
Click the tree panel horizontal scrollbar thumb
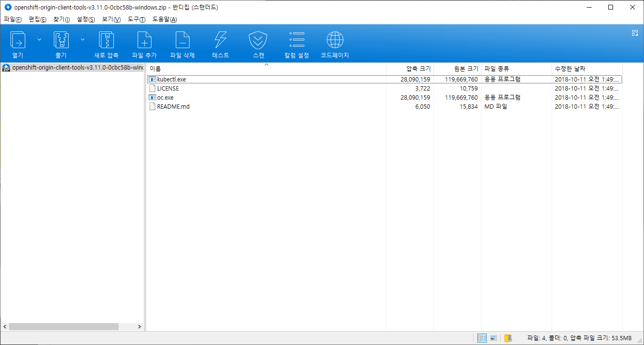[63, 327]
